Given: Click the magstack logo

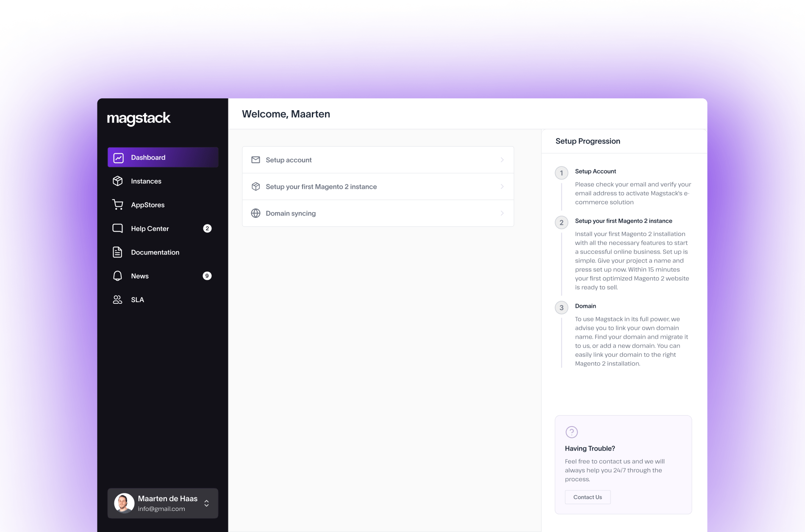Looking at the screenshot, I should (x=139, y=119).
